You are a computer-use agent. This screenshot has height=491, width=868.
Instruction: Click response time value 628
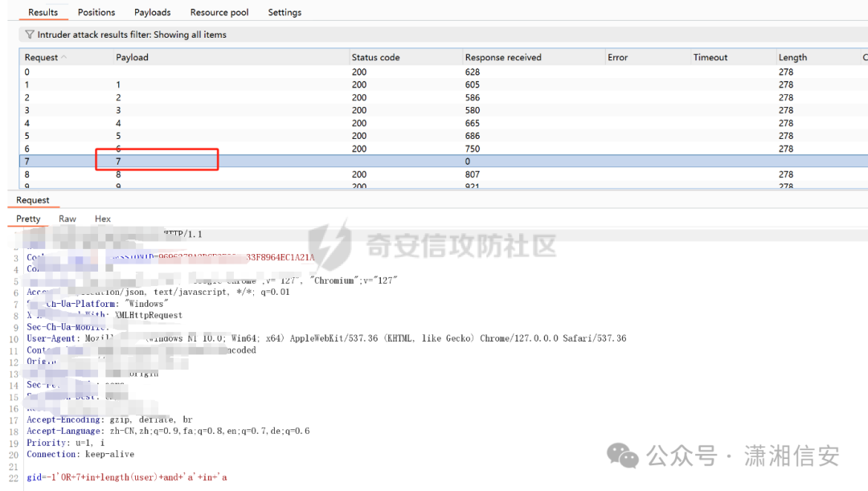[473, 72]
